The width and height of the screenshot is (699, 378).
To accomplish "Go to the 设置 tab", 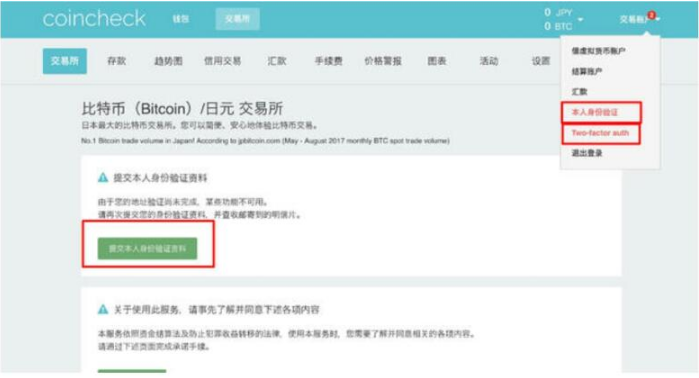I will point(541,61).
